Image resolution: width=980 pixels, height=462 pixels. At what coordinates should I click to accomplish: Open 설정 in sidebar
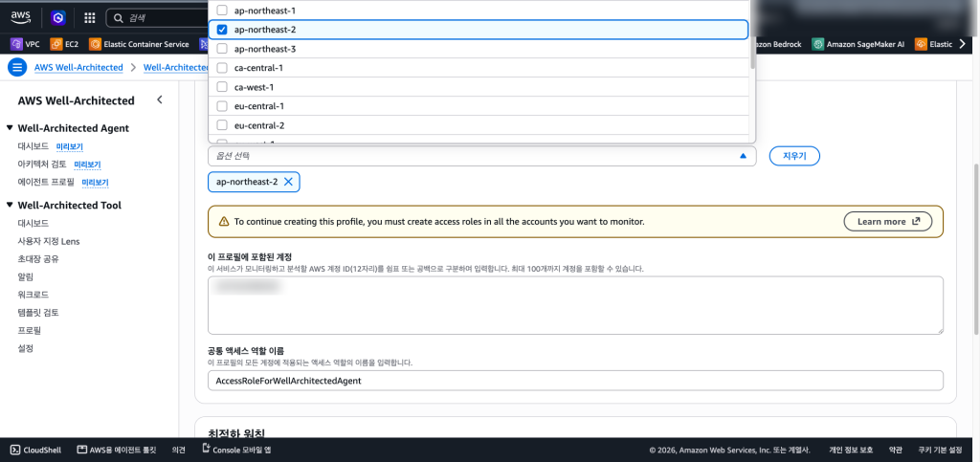[x=26, y=348]
